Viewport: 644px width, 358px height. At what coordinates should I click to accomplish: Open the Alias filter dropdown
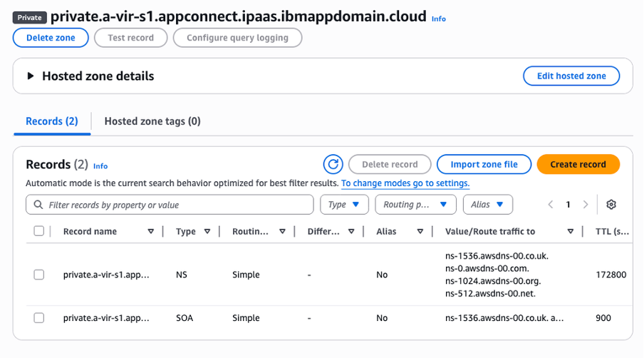coord(487,205)
